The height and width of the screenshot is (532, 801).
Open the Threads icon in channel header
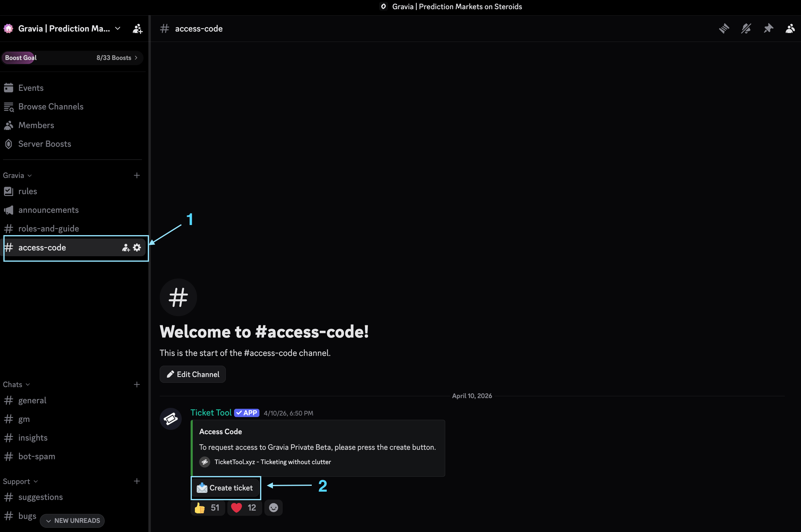(724, 28)
